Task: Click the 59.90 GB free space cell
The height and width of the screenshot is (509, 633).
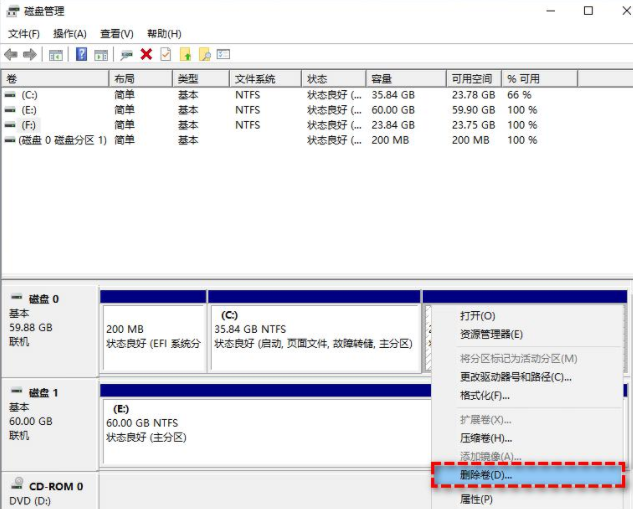Action: coord(474,110)
